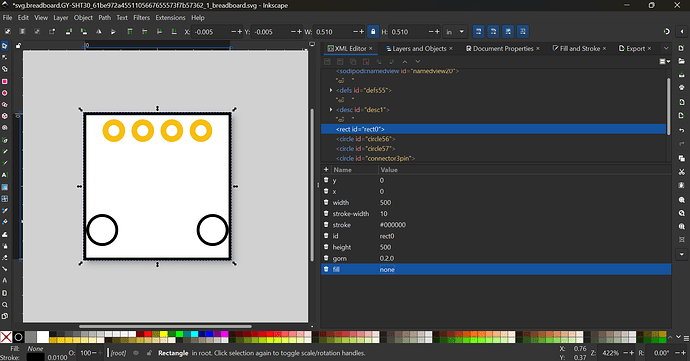690x361 pixels.
Task: Click the add attribute plus icon
Action: [x=326, y=169]
